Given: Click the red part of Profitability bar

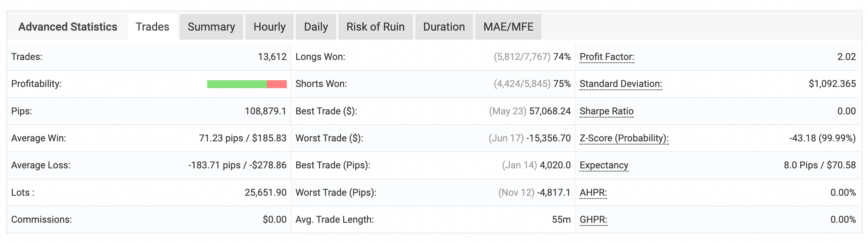Looking at the screenshot, I should point(277,84).
